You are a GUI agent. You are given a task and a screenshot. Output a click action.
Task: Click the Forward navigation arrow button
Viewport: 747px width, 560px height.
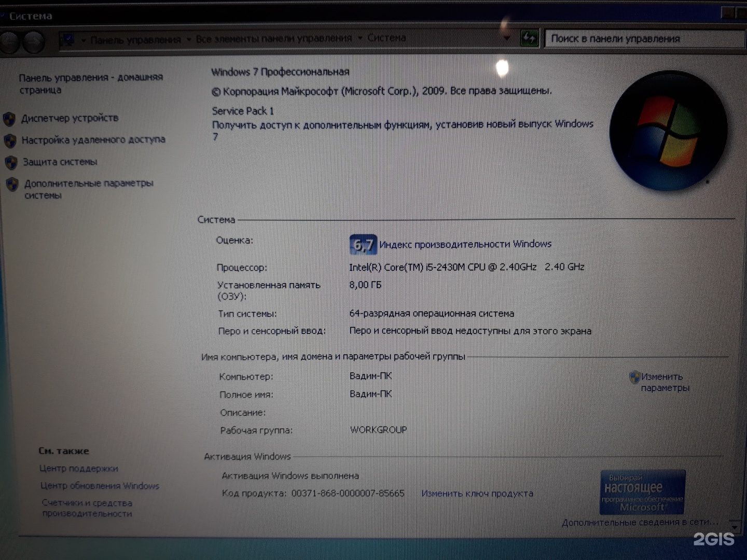33,43
